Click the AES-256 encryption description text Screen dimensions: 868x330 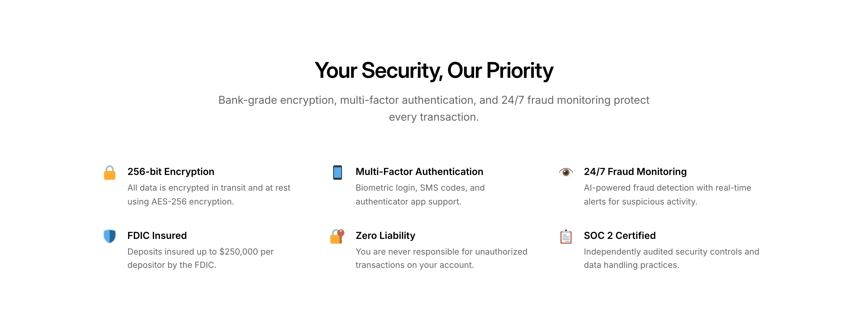(209, 195)
